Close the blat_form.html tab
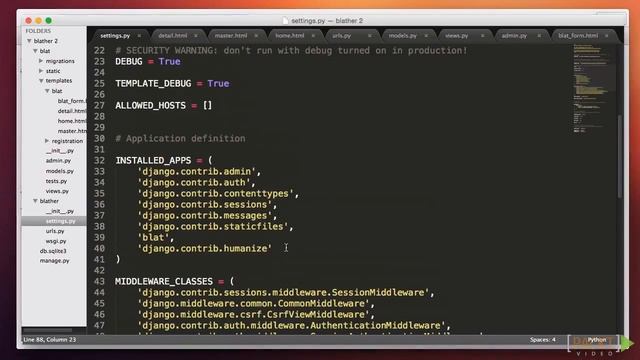This screenshot has width=640, height=360. coord(607,36)
